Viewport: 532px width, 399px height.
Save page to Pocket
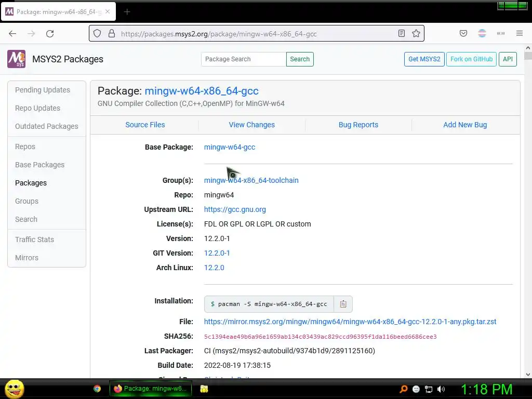[463, 34]
